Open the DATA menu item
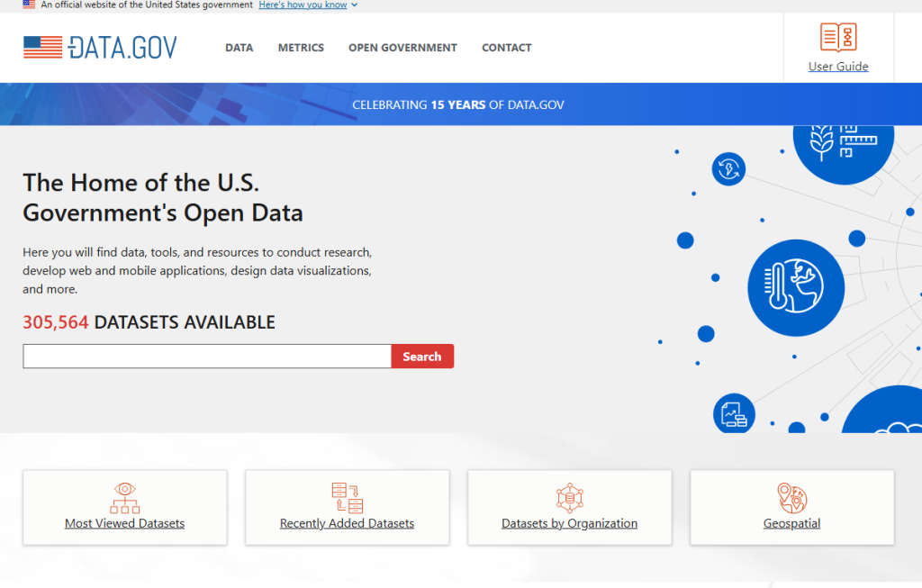 pyautogui.click(x=239, y=48)
